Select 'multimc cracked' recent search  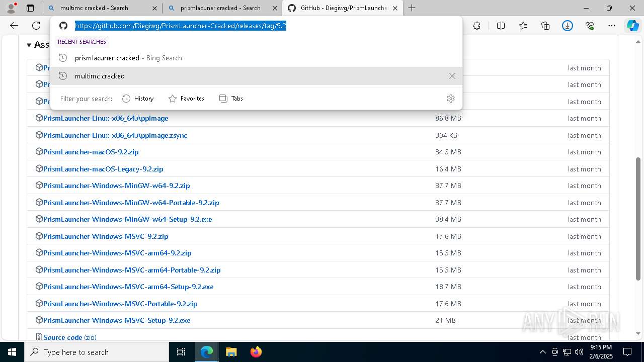point(256,76)
